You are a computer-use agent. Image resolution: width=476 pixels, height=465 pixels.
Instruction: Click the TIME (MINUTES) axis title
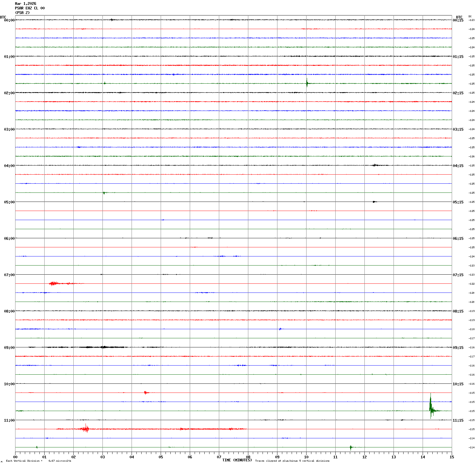click(237, 460)
